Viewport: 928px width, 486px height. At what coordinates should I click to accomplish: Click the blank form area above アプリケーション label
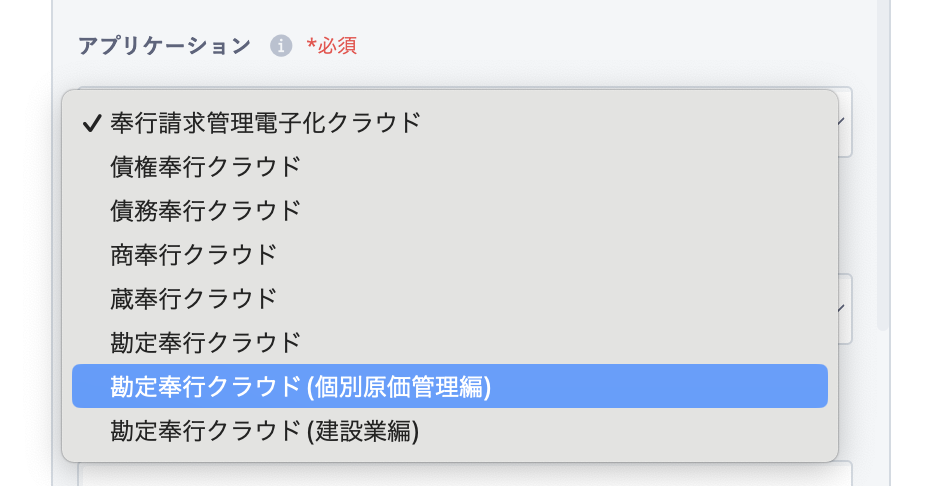[x=465, y=13]
